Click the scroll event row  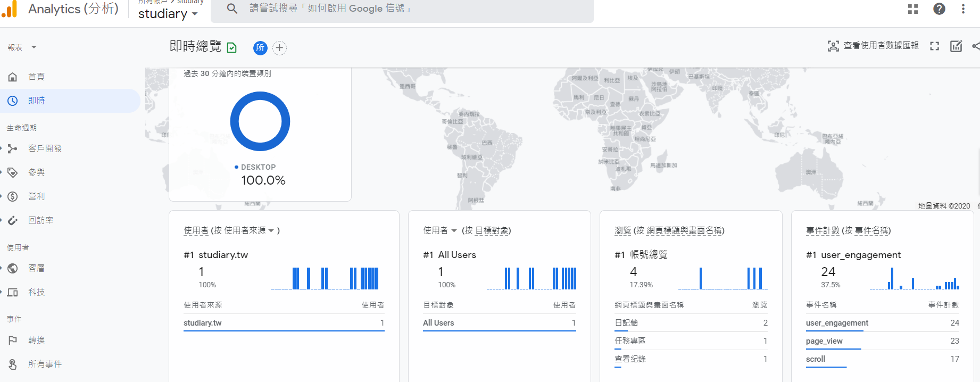[883, 359]
